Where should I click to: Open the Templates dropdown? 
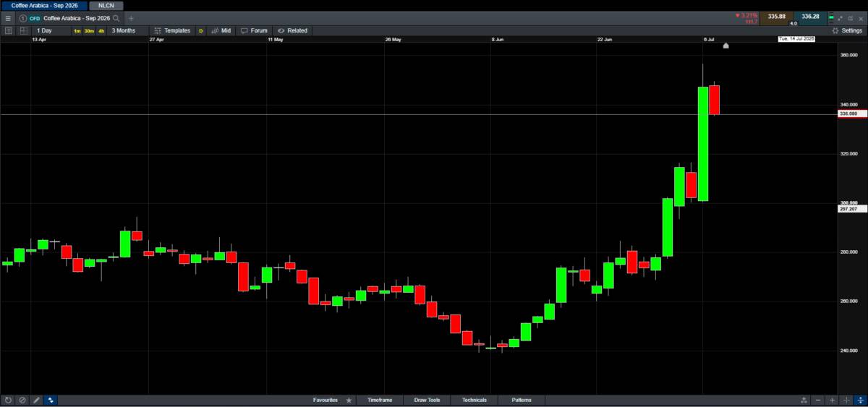[172, 30]
